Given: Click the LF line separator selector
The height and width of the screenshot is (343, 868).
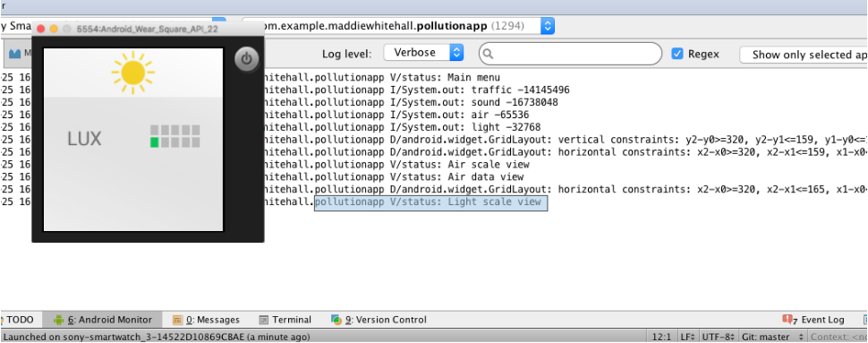Looking at the screenshot, I should [x=687, y=337].
